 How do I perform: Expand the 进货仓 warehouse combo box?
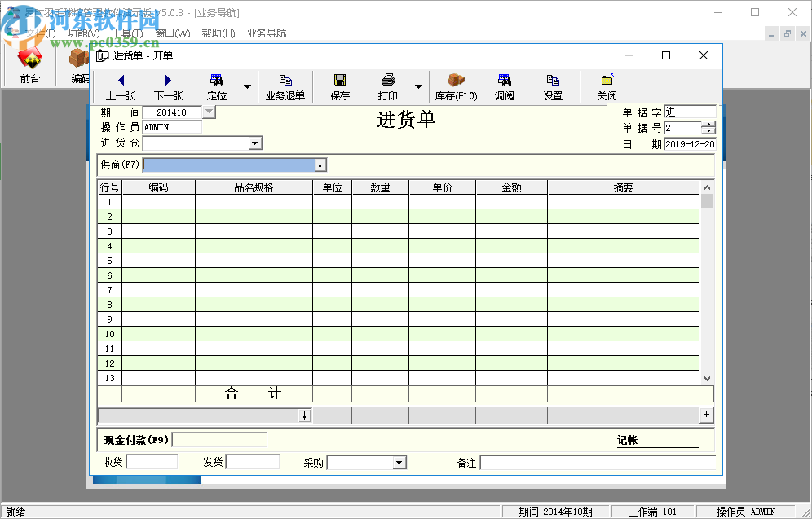[x=255, y=143]
